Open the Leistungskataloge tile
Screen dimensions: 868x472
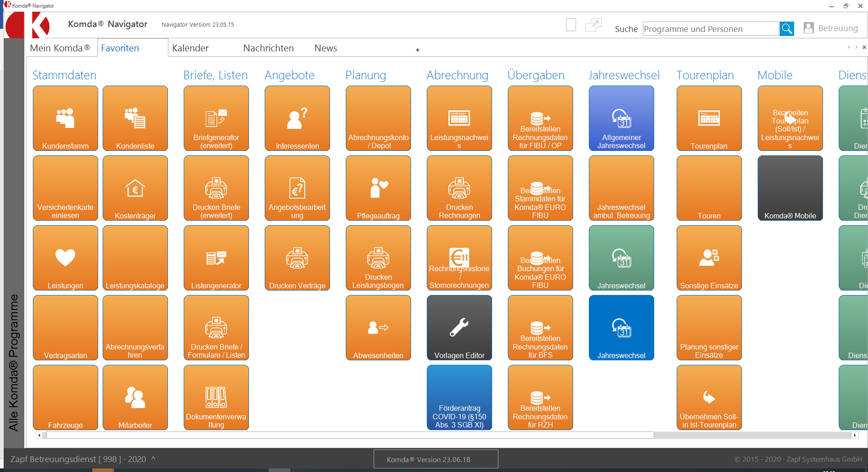135,258
